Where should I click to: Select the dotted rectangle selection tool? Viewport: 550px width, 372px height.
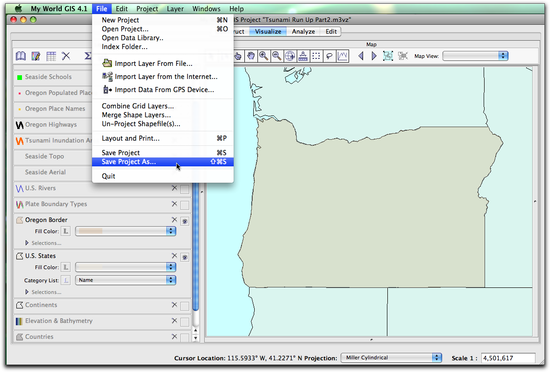[x=316, y=56]
